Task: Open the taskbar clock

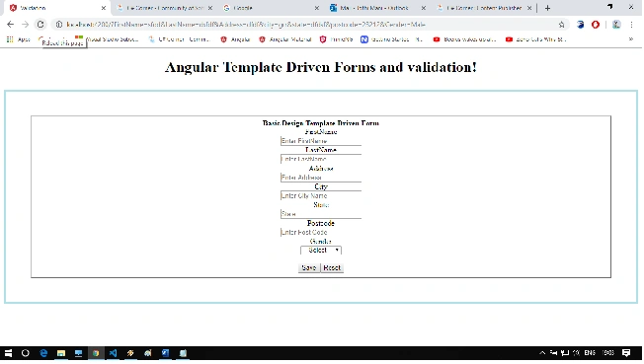Action: click(x=607, y=353)
